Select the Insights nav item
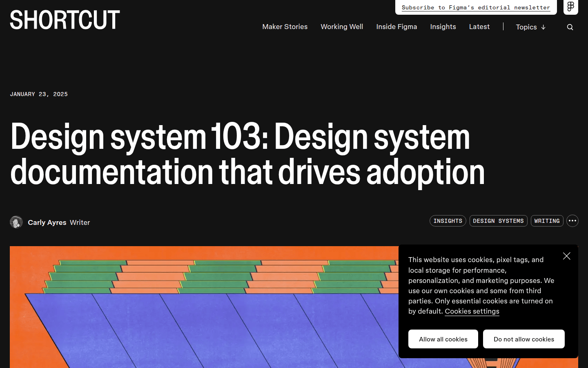The height and width of the screenshot is (368, 588). (x=443, y=27)
